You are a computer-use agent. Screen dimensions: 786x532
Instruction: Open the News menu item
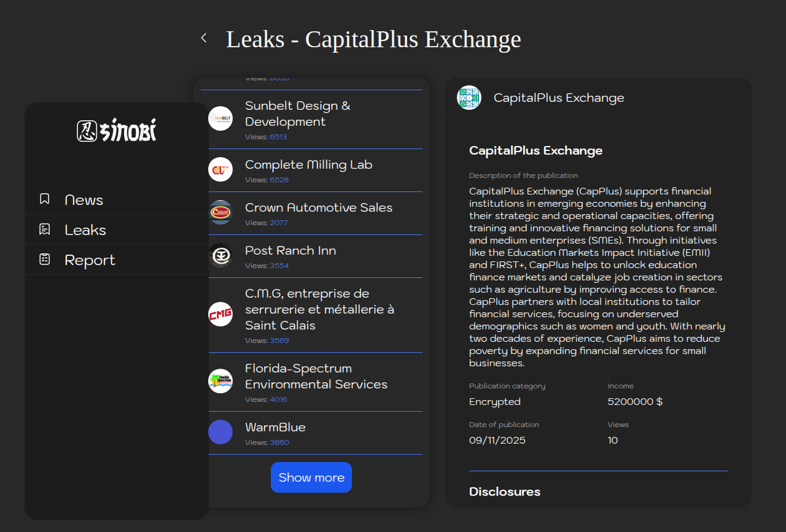pos(84,200)
